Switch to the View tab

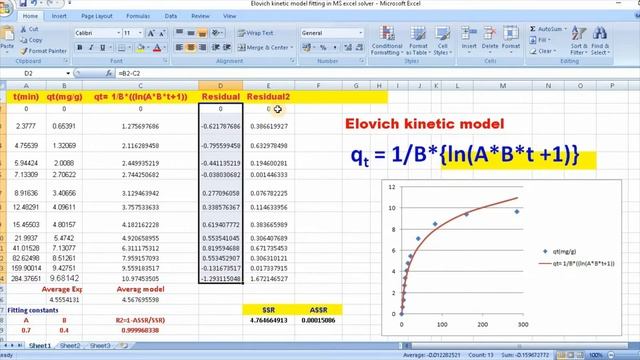pos(230,16)
